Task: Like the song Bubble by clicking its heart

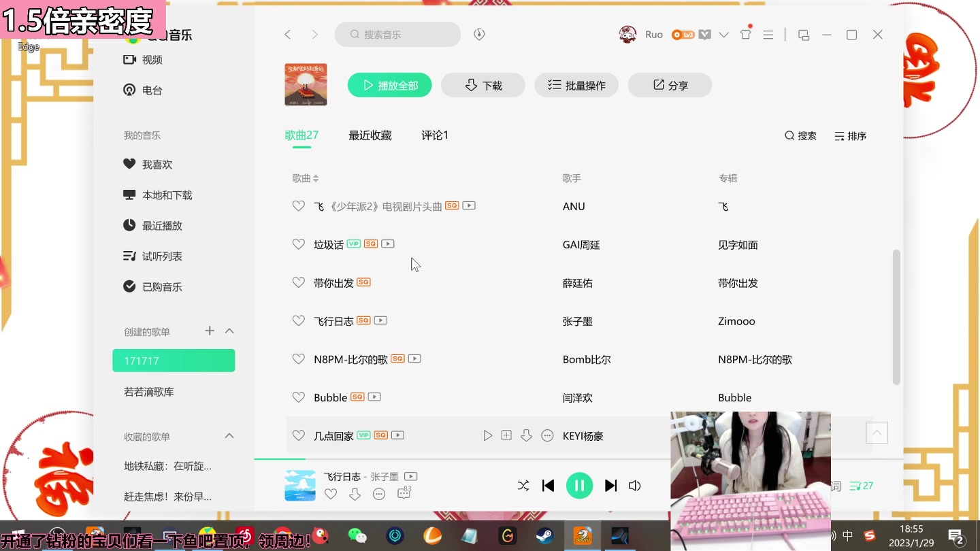Action: tap(298, 397)
